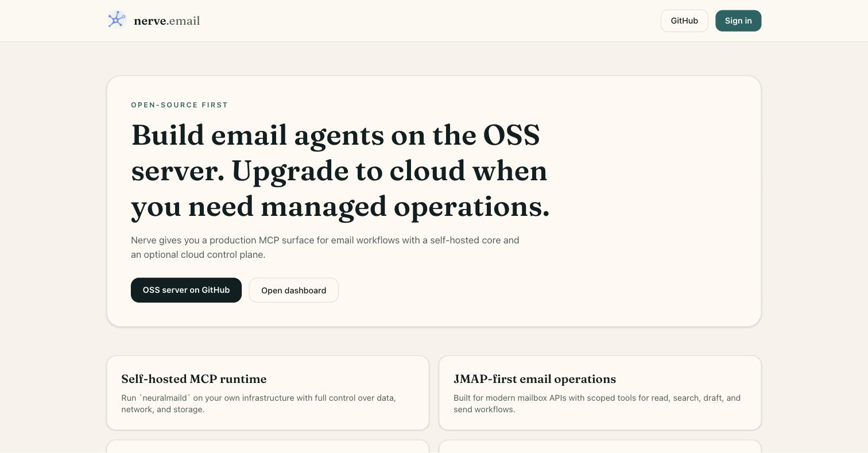Open the Self-hosted MCP runtime card heading
The image size is (868, 453).
[x=194, y=379]
